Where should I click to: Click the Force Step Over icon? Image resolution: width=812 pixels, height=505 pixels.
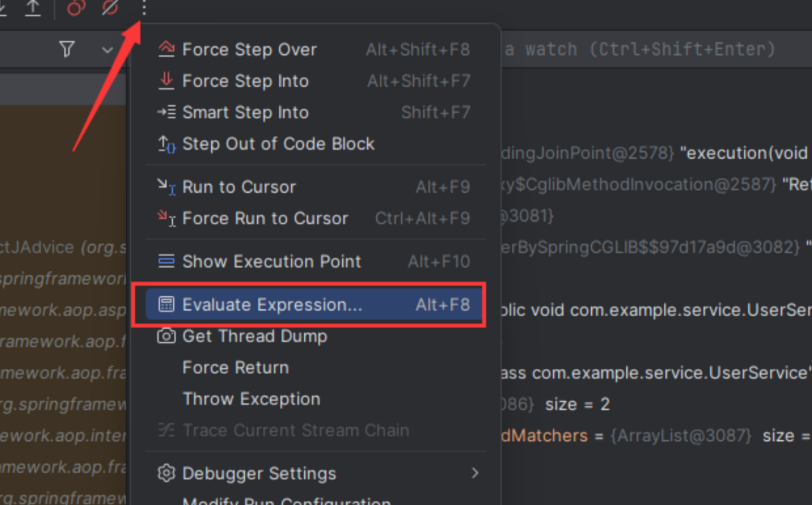click(x=166, y=49)
